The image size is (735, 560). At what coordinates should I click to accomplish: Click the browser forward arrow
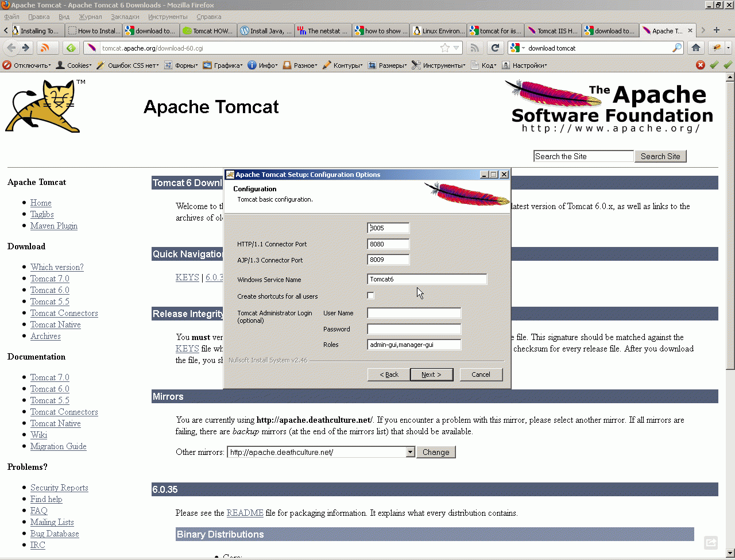click(25, 48)
